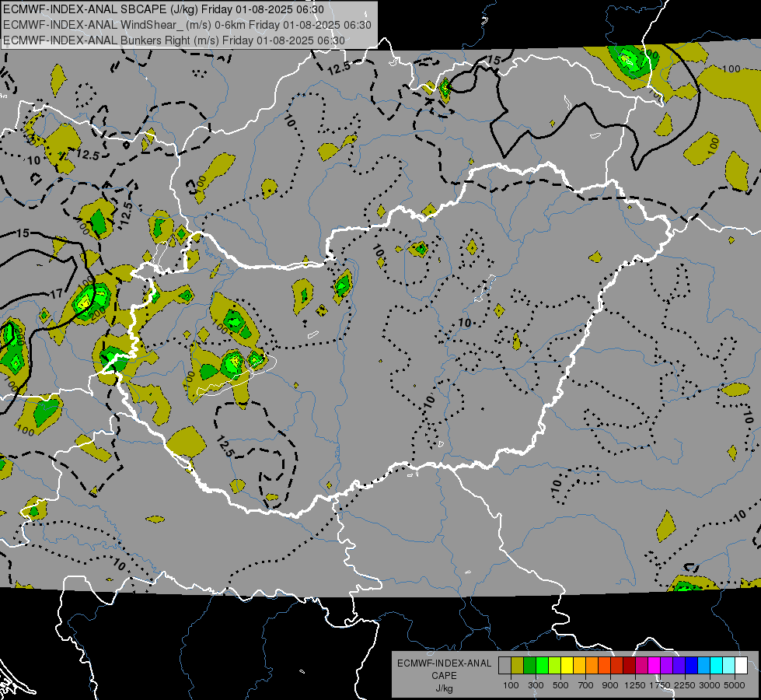Click the legend value 1250

[635, 685]
